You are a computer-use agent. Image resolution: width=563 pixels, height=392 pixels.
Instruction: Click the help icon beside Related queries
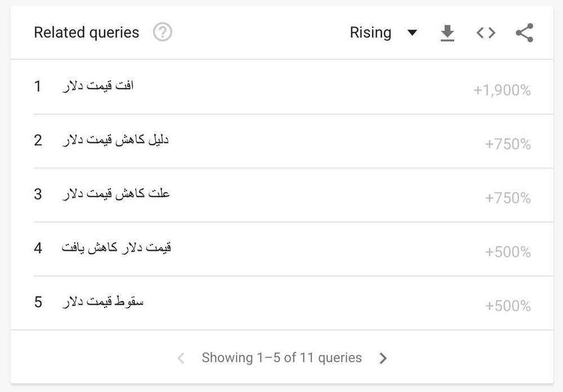pos(163,33)
